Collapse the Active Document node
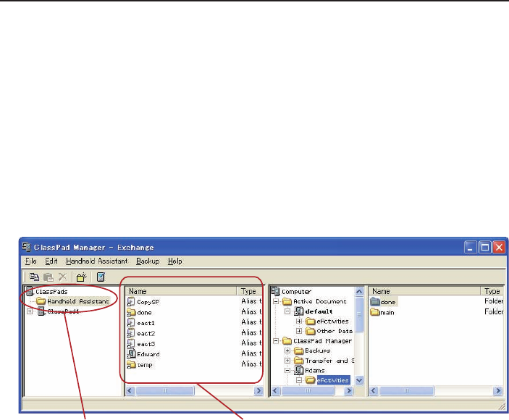This screenshot has width=509, height=420. tap(276, 301)
